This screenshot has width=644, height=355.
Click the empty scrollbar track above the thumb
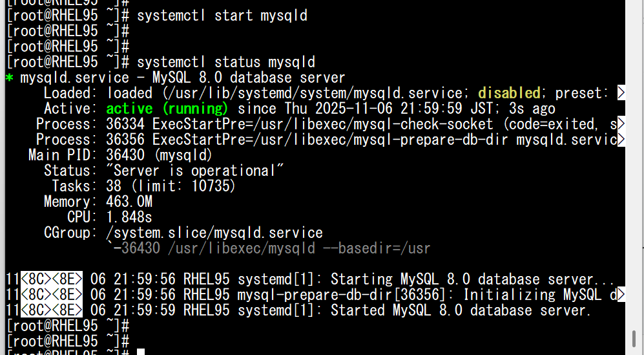[x=635, y=162]
